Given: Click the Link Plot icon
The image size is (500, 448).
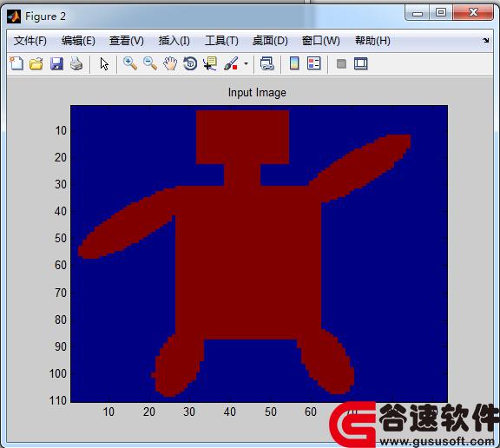Looking at the screenshot, I should click(x=266, y=63).
